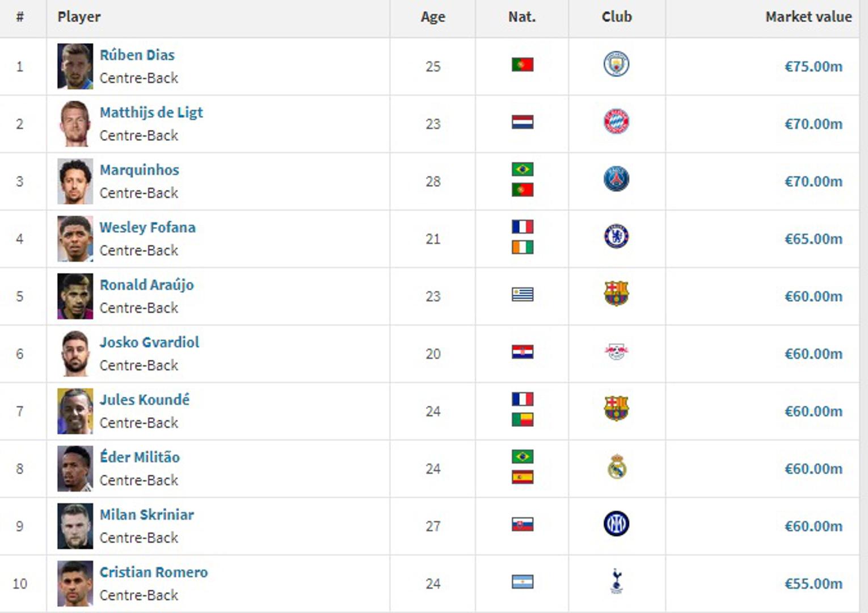This screenshot has height=613, width=868.
Task: Click the Real Madrid club crest
Action: click(616, 467)
